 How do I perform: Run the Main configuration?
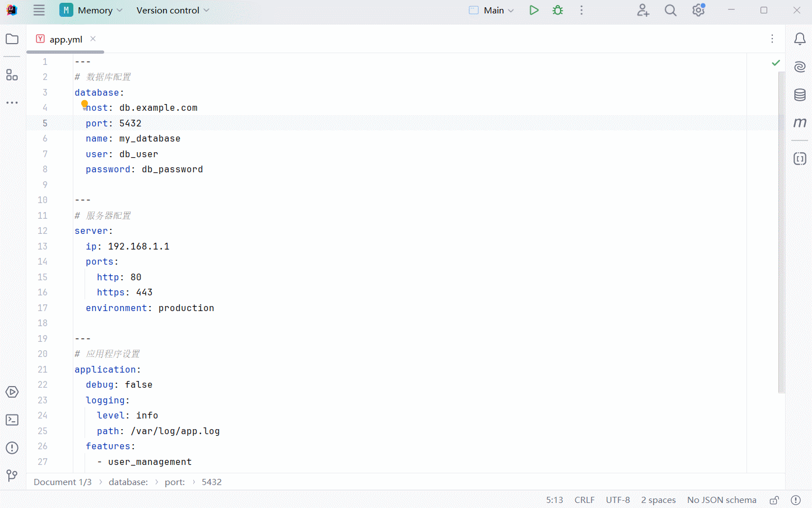click(534, 10)
